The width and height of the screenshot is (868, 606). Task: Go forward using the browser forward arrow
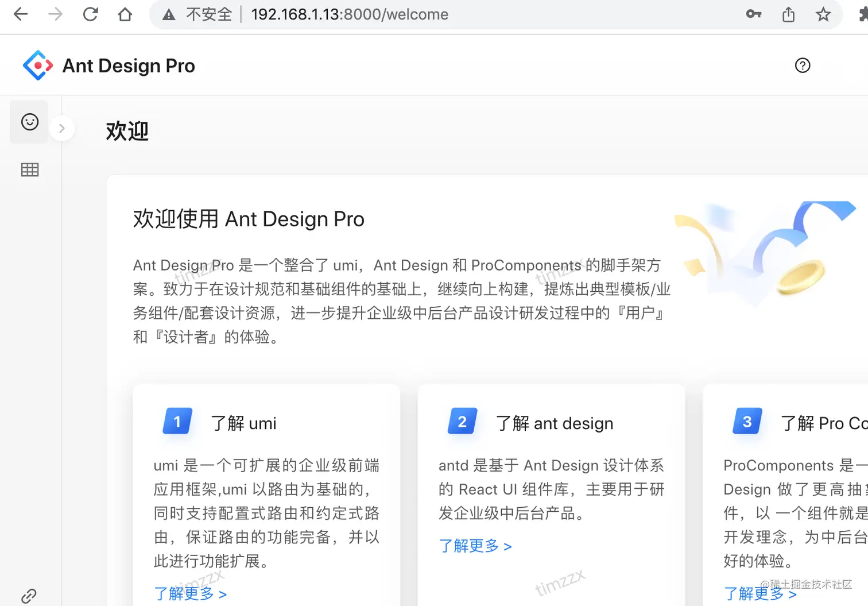coord(56,14)
